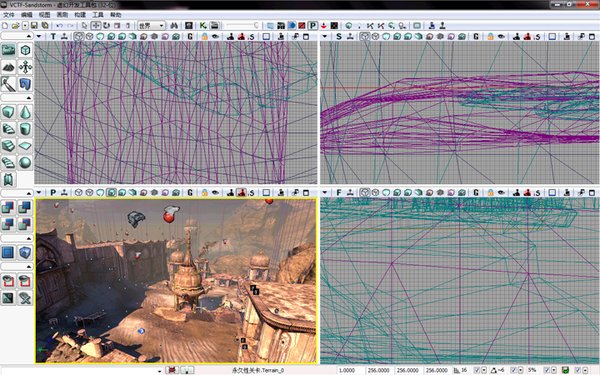Screen dimensions: 600x375
Task: Click the Save floppy disk icon
Action: tap(34, 26)
